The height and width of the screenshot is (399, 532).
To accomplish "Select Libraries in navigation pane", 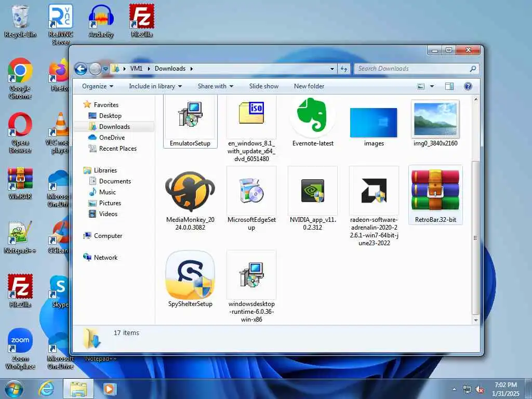I will [x=100, y=170].
